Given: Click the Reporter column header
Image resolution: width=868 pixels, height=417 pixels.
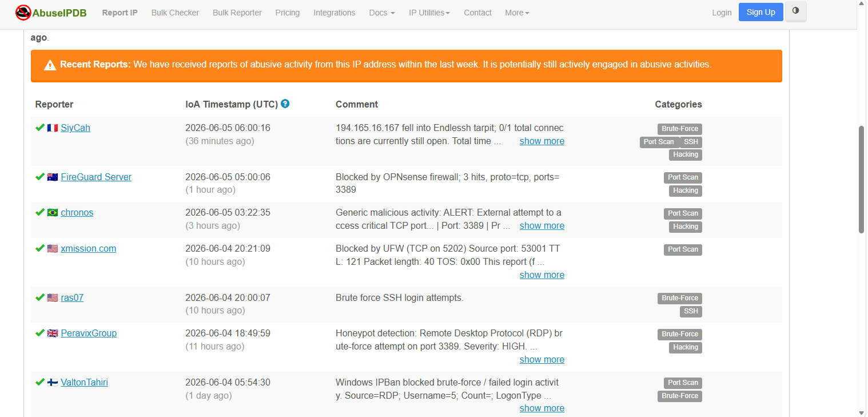Looking at the screenshot, I should pyautogui.click(x=54, y=105).
